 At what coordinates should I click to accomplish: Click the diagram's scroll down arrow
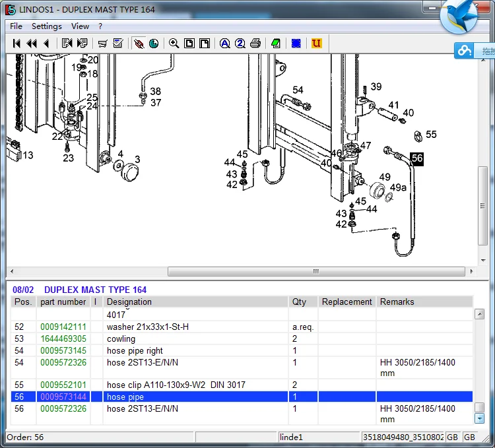483,260
